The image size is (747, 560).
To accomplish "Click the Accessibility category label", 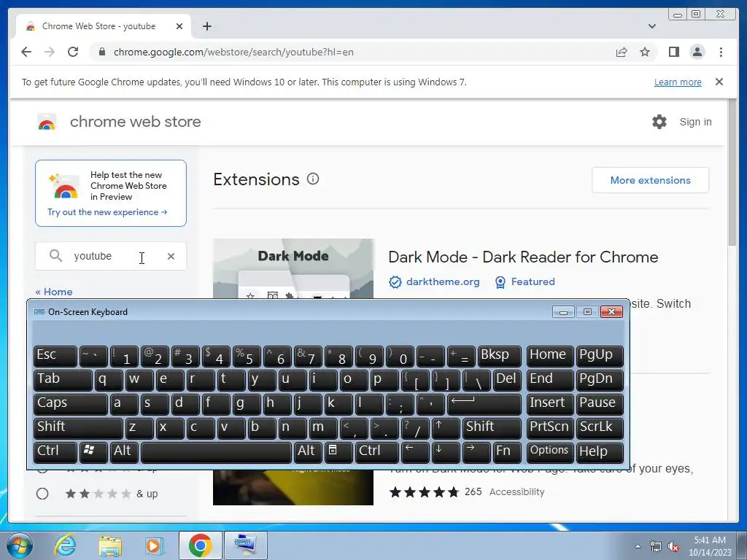I will tap(516, 492).
